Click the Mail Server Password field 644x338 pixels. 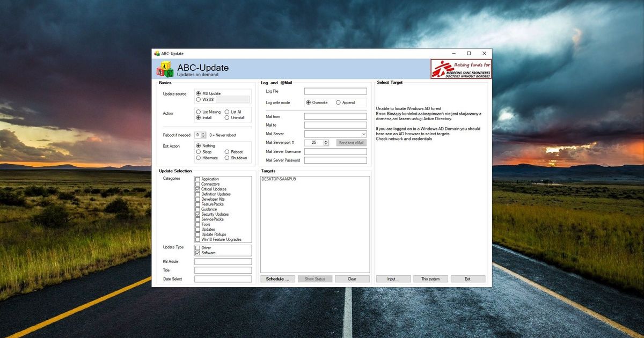[335, 160]
